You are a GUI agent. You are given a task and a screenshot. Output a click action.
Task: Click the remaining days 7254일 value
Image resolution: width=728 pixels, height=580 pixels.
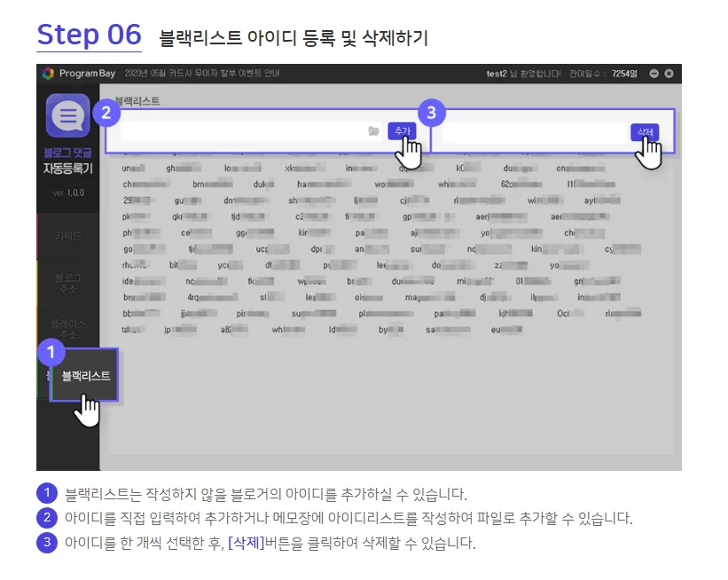pyautogui.click(x=624, y=74)
